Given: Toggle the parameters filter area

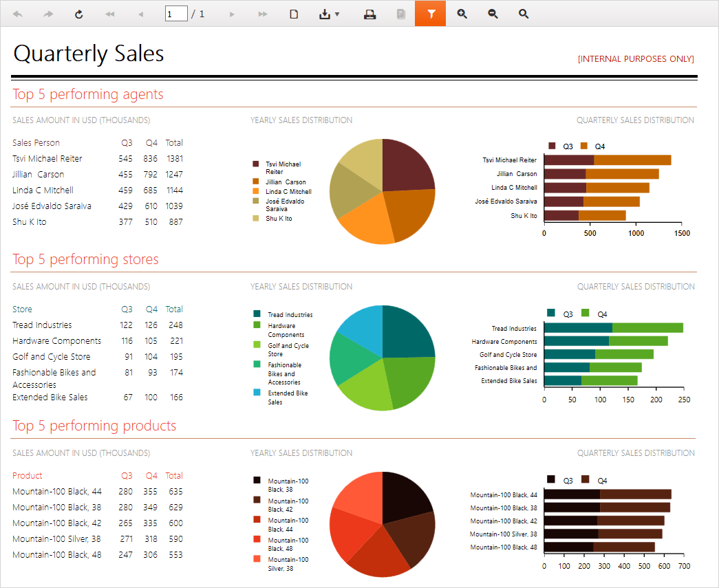Looking at the screenshot, I should coord(431,14).
